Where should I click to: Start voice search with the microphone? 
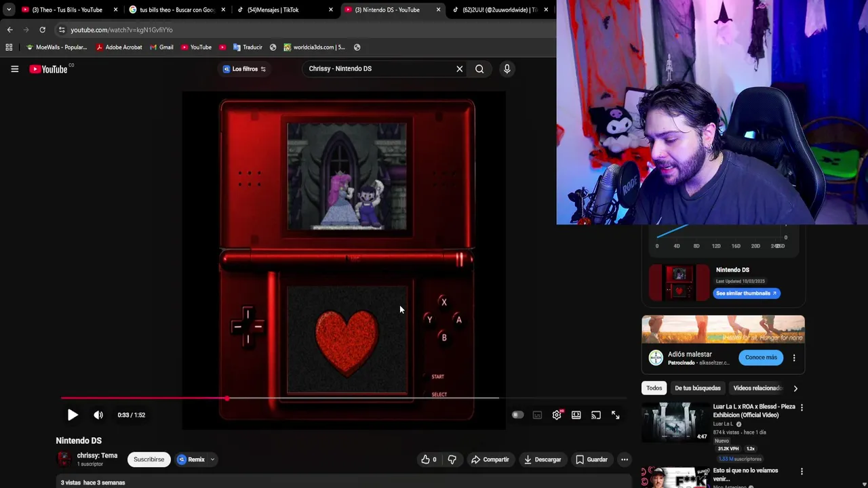point(507,68)
